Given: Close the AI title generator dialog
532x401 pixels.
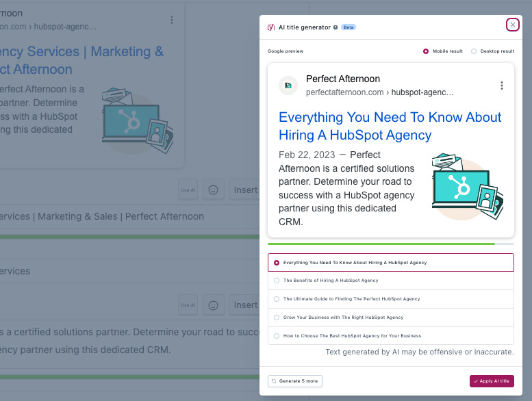Looking at the screenshot, I should coord(512,25).
